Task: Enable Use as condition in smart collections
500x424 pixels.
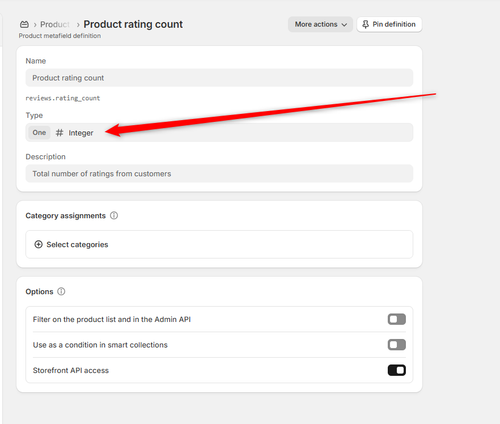Action: pyautogui.click(x=397, y=345)
